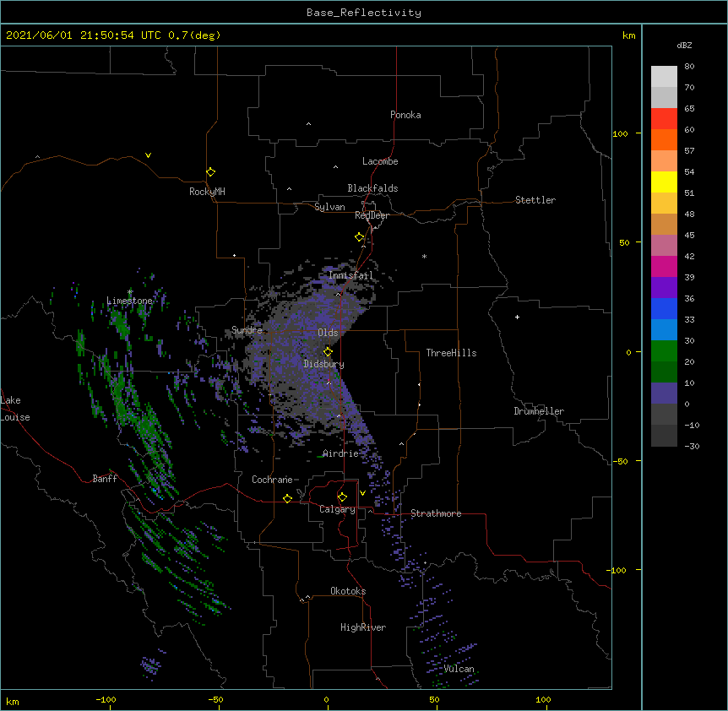
Task: Select the white 80 dBZ color swatch
Action: click(x=664, y=76)
